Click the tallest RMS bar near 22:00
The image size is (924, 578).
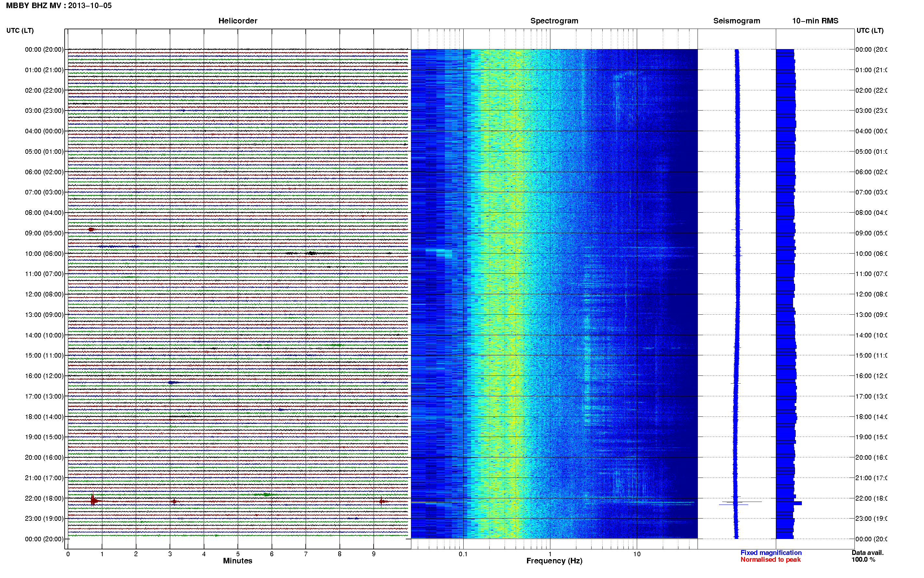(x=789, y=503)
